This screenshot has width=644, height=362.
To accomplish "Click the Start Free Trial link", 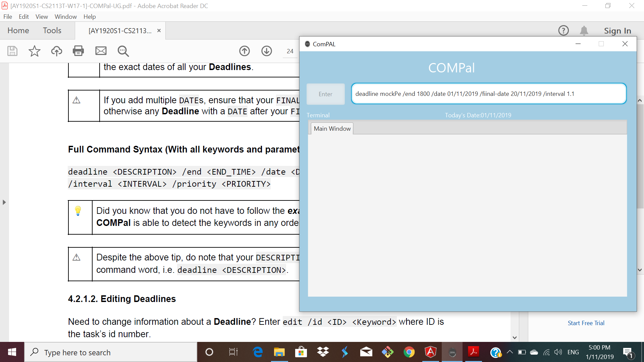I will pyautogui.click(x=586, y=323).
